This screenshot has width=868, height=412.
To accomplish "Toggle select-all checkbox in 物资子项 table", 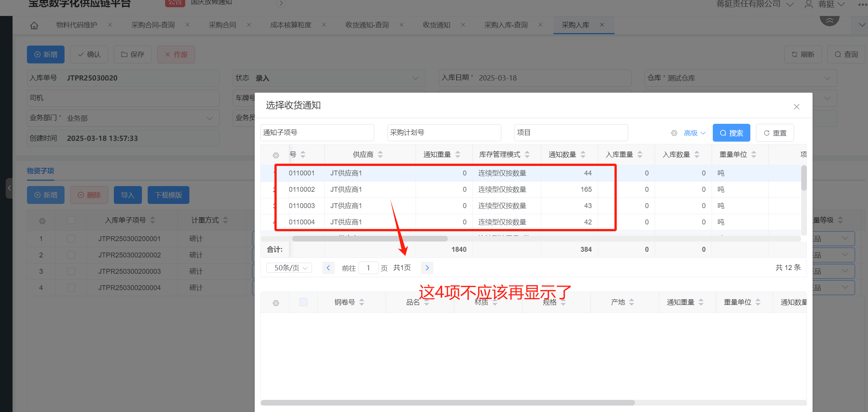I will pyautogui.click(x=71, y=220).
